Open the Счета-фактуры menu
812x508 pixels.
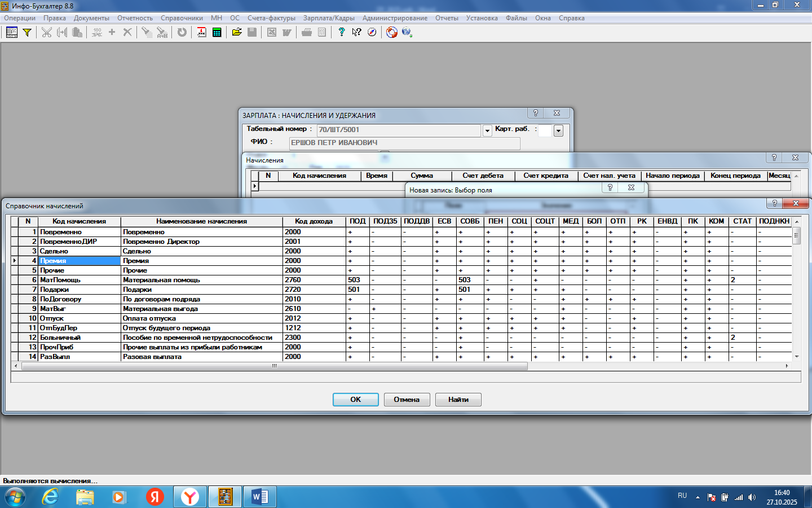271,18
